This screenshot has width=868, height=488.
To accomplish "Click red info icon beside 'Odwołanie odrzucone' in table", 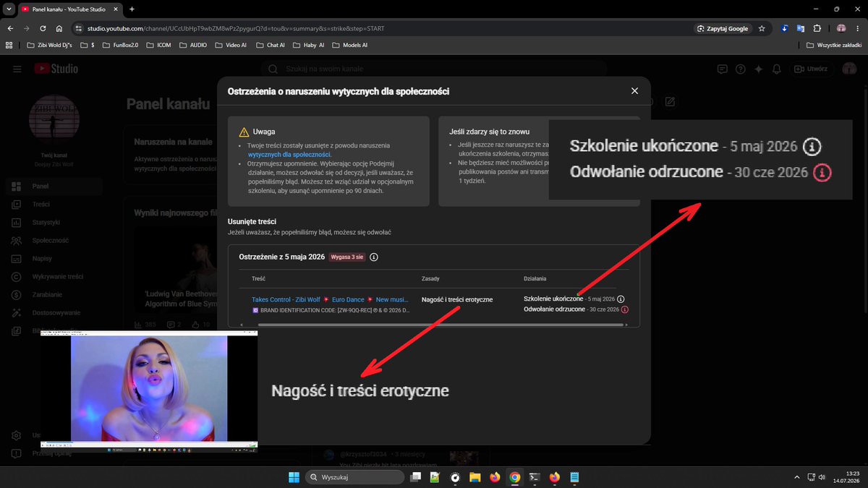I will (625, 309).
